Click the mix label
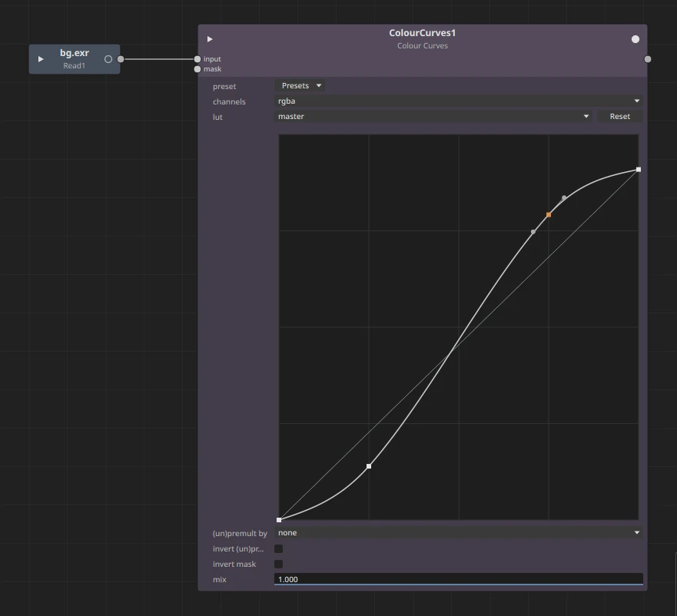677x616 pixels. (x=219, y=580)
